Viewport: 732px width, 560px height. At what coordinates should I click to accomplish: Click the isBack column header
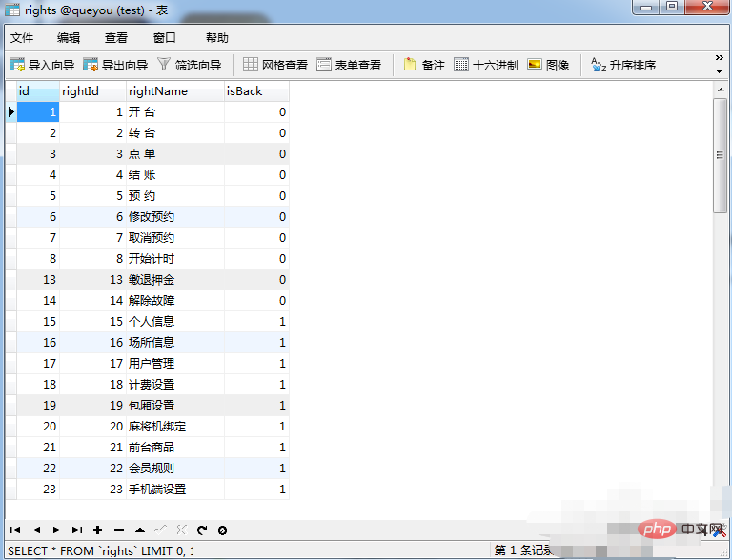(x=256, y=91)
